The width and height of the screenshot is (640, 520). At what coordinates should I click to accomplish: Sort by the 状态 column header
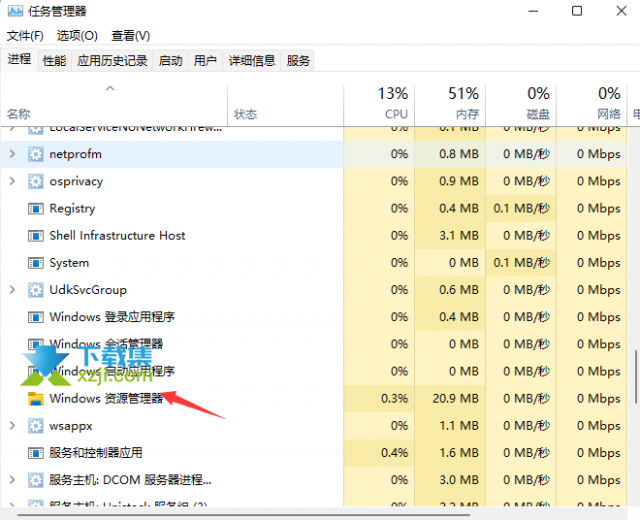click(x=285, y=105)
